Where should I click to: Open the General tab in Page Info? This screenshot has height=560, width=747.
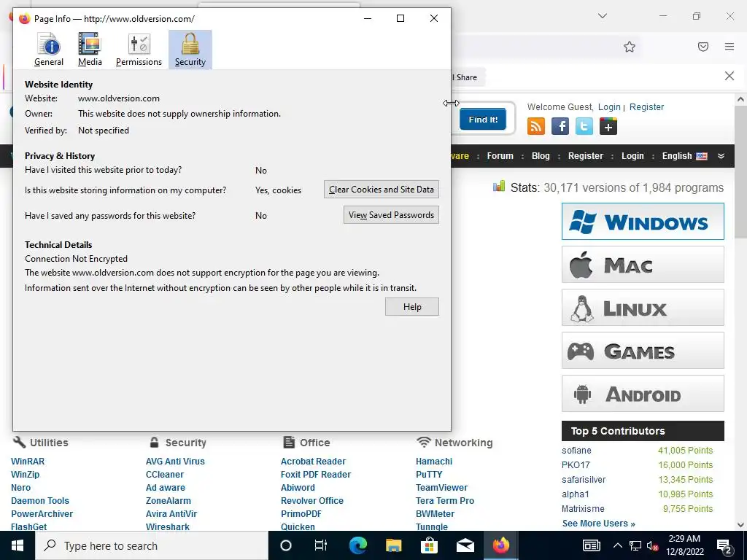(x=49, y=50)
